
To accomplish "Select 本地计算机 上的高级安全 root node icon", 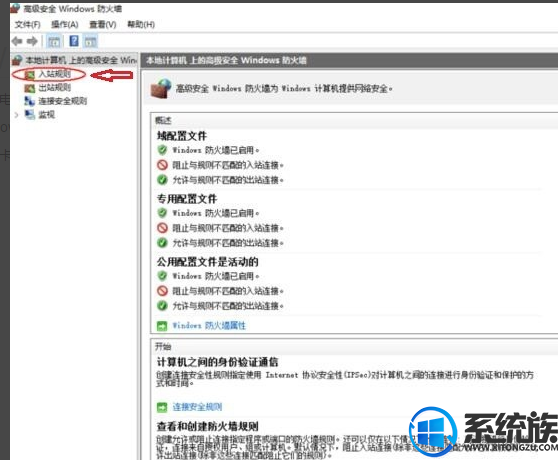I will [x=17, y=60].
